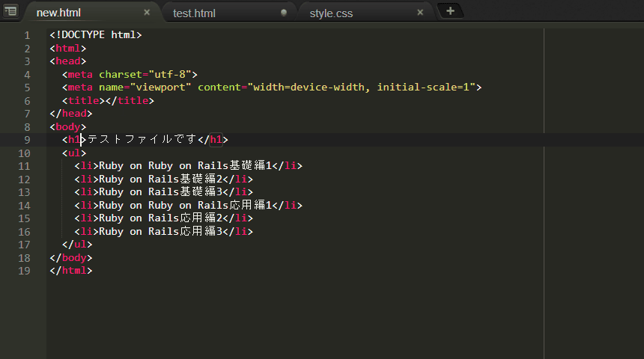Close the new.html tab
The width and height of the screenshot is (644, 359).
[x=147, y=13]
